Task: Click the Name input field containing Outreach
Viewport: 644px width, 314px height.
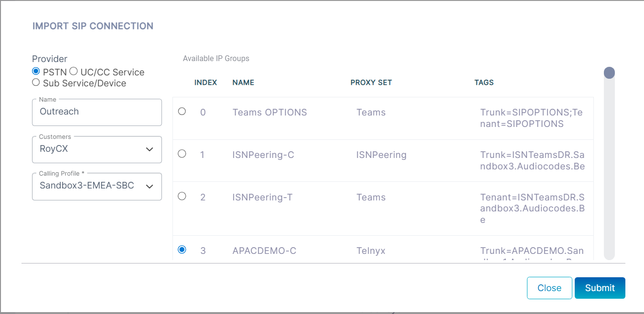Action: point(97,112)
